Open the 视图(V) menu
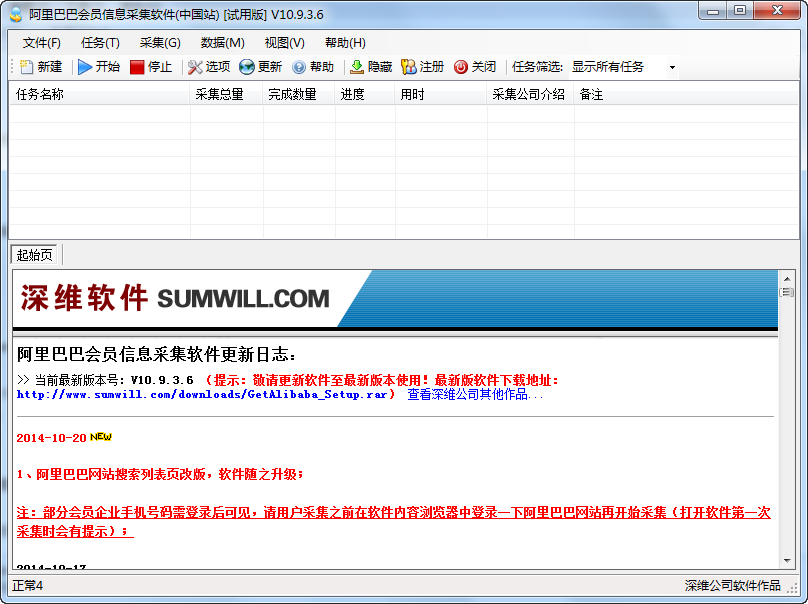 (284, 43)
